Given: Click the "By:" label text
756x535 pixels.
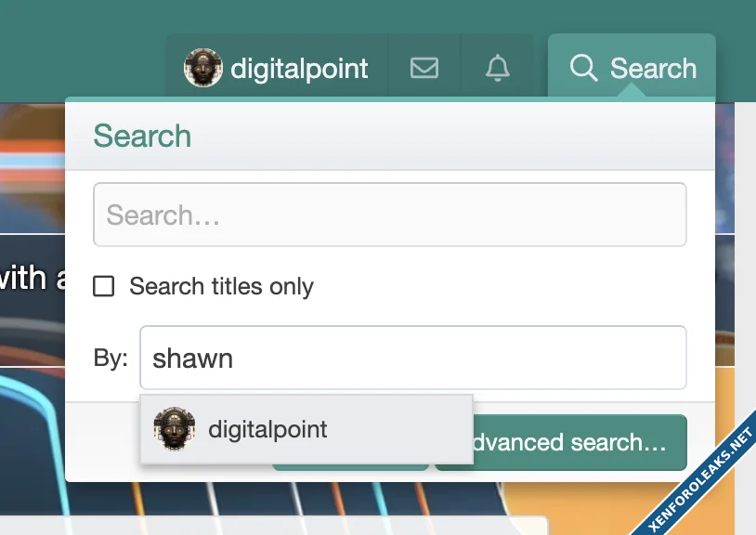Looking at the screenshot, I should click(x=111, y=359).
